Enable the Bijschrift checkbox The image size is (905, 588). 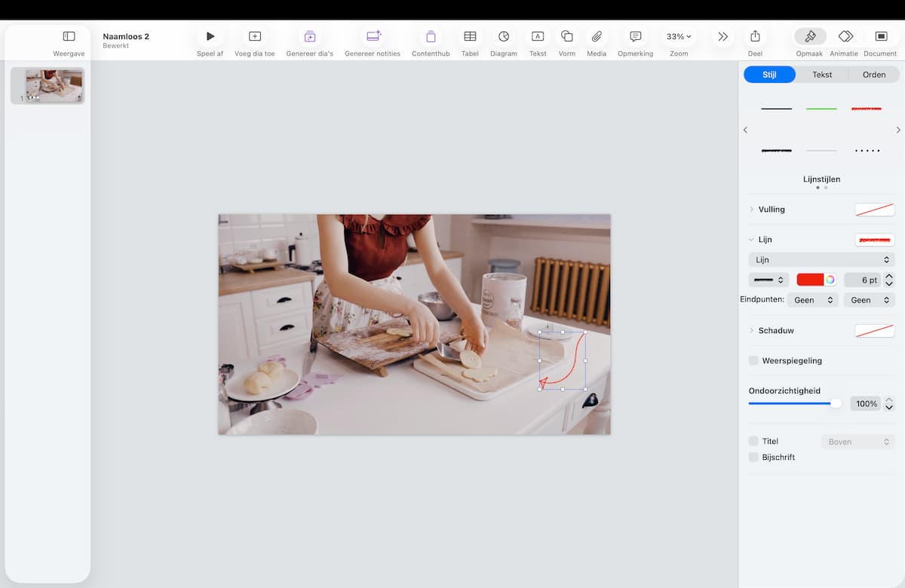tap(753, 457)
